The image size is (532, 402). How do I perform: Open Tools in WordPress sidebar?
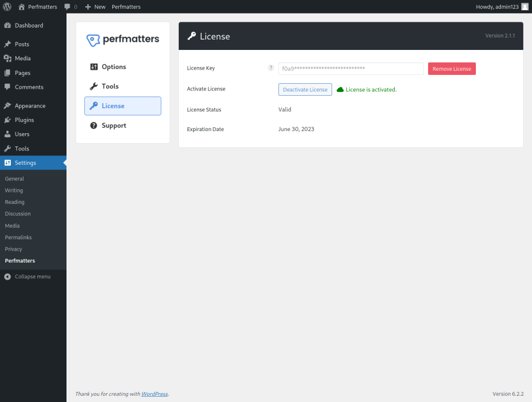tap(33, 148)
